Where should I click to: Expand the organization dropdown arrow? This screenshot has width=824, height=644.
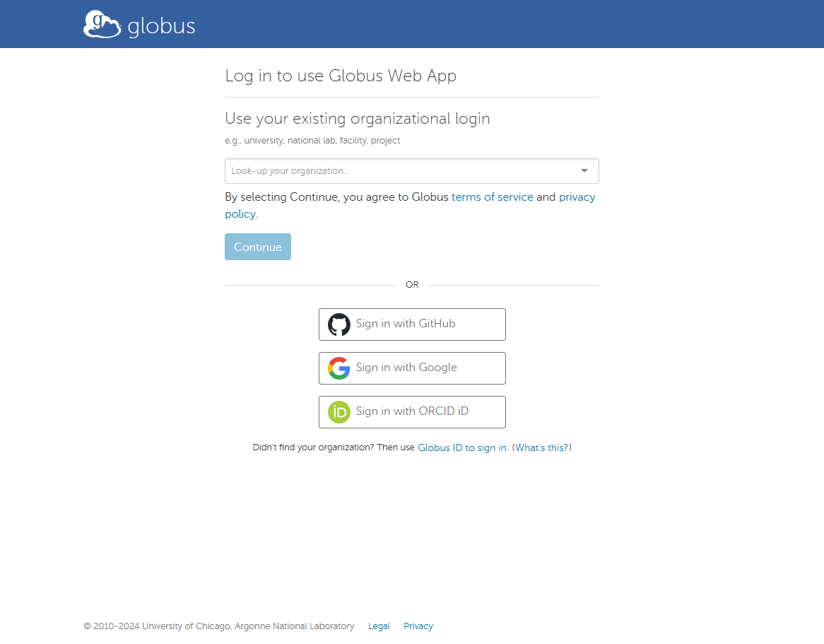point(584,171)
